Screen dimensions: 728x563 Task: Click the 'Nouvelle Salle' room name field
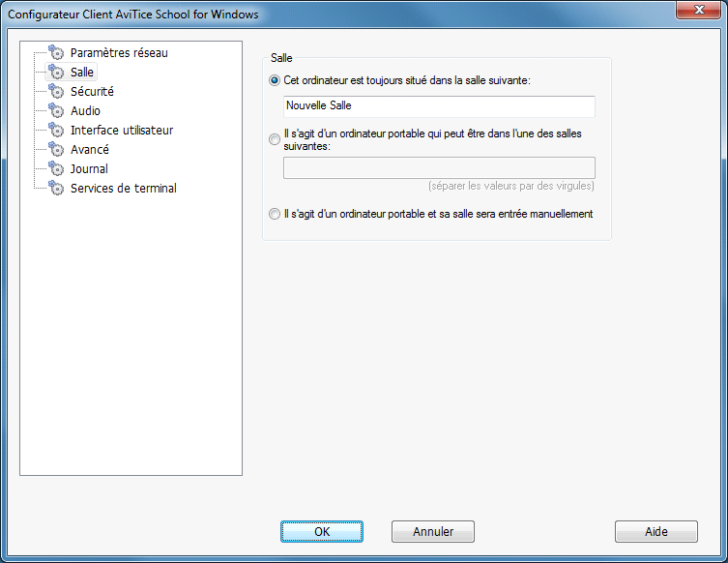(439, 106)
